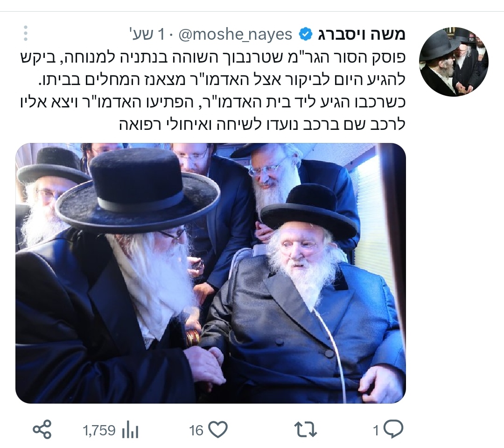504x448 pixels.
Task: Click the blue verified badge
Action: (306, 35)
